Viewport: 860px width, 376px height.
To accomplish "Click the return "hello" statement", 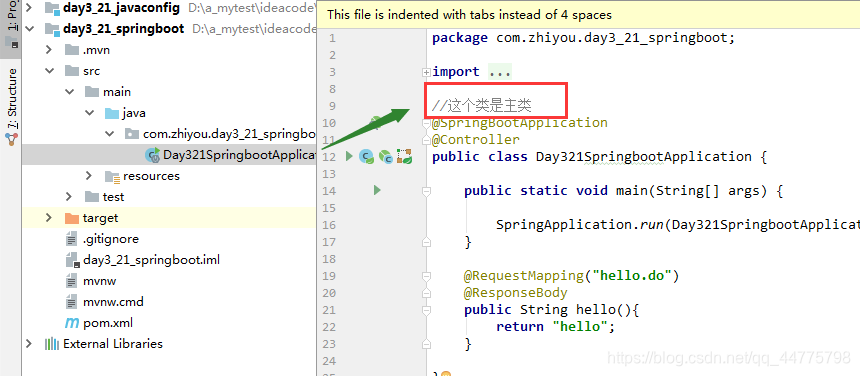I will coord(556,327).
